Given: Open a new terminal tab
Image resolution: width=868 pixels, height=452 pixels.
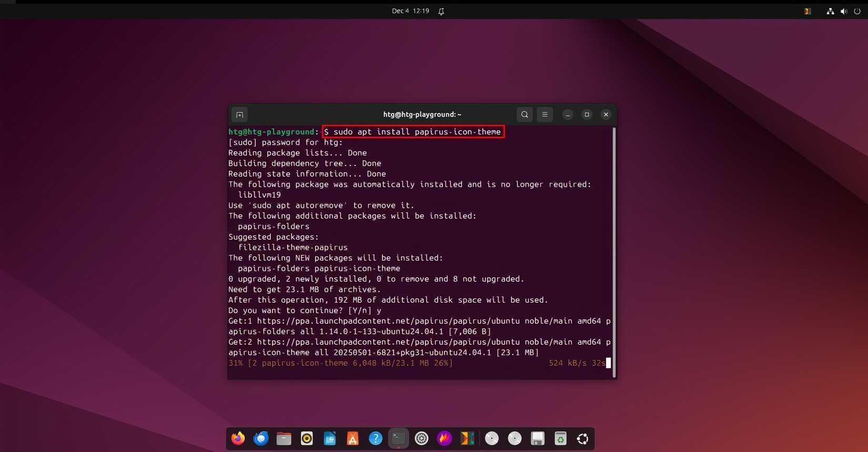Looking at the screenshot, I should click(x=239, y=115).
